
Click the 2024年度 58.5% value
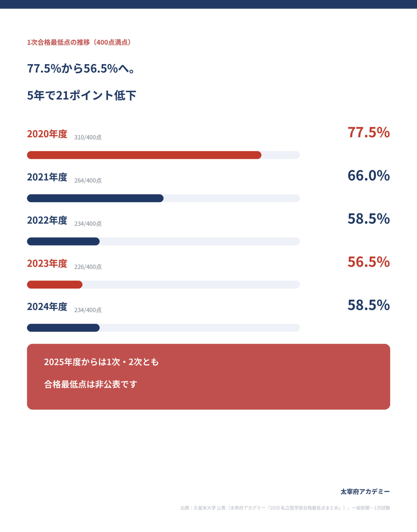click(x=369, y=305)
